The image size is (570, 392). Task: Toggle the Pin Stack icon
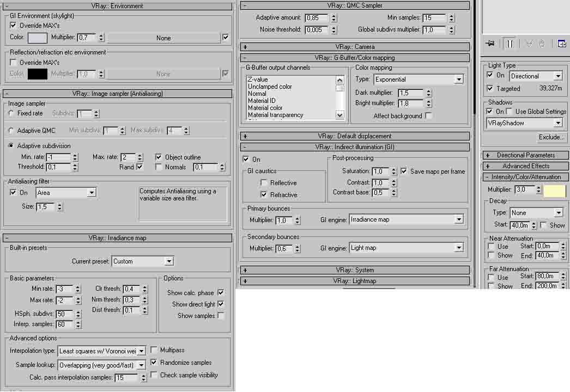pos(490,44)
